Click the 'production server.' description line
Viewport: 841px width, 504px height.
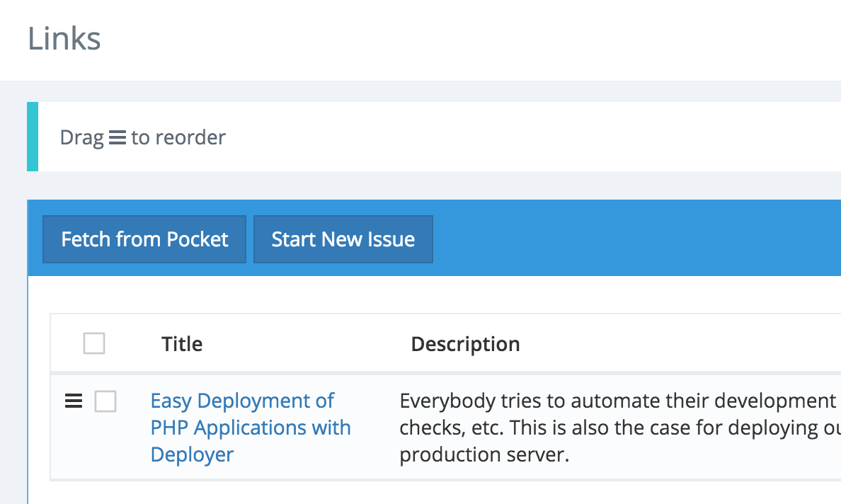pos(484,454)
